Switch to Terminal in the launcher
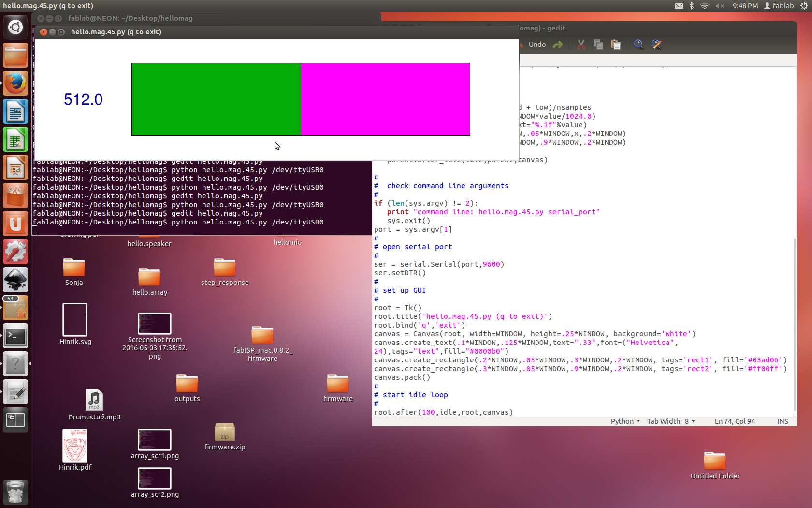 coord(15,336)
